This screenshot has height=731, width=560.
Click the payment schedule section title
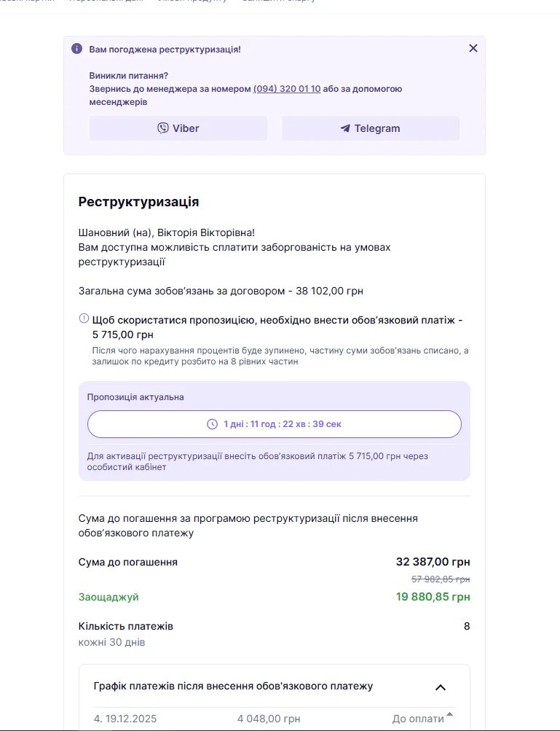(233, 687)
